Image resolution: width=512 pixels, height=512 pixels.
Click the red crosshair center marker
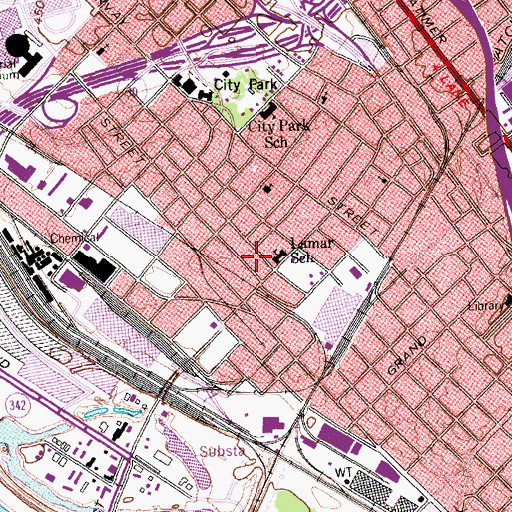point(257,256)
